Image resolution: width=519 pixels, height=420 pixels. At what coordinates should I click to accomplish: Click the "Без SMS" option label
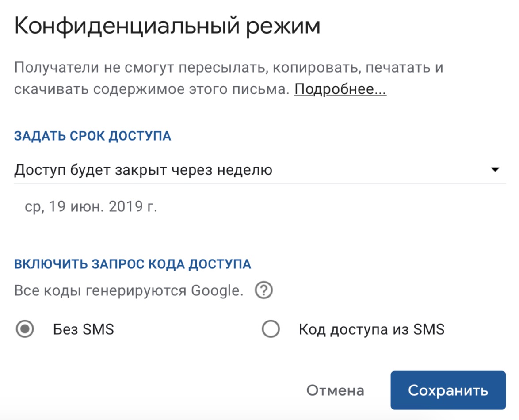coord(84,329)
